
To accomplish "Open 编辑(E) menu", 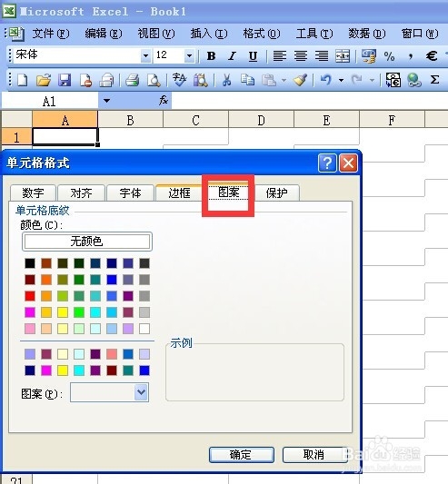I will (104, 34).
